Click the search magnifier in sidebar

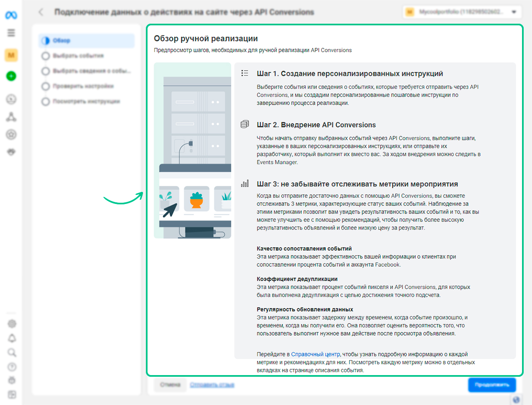[12, 353]
